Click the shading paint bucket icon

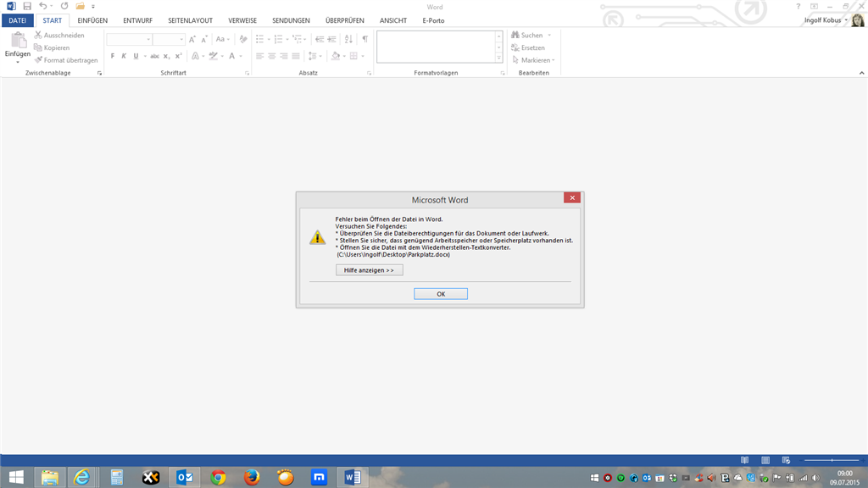tap(336, 56)
